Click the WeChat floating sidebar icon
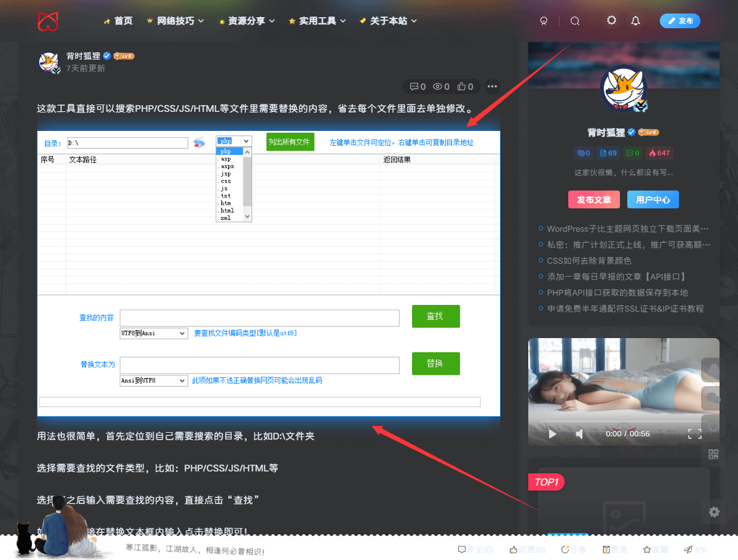The image size is (738, 560). coord(713,398)
